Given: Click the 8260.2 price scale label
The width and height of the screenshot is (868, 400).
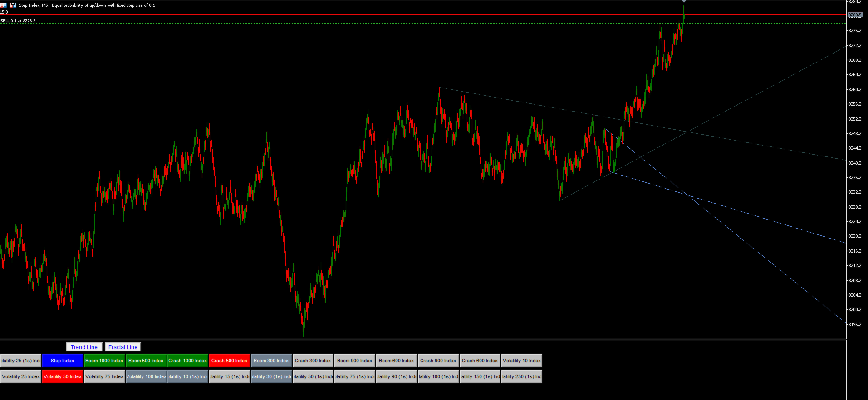Looking at the screenshot, I should click(x=855, y=90).
